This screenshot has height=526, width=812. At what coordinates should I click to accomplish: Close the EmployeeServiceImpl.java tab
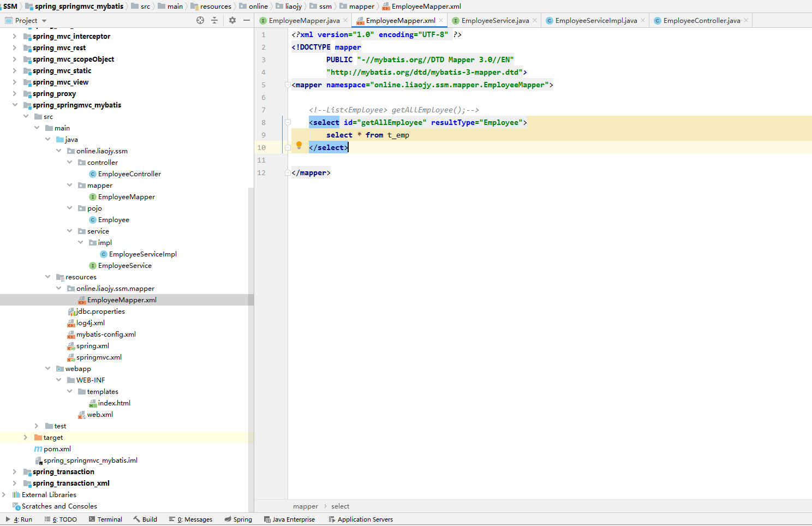643,20
